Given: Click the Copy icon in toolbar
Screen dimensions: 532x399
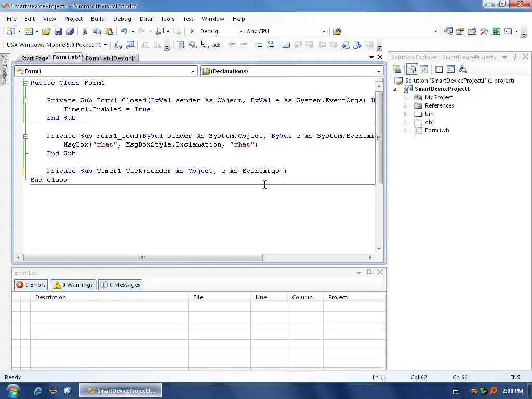Looking at the screenshot, I should (x=97, y=31).
